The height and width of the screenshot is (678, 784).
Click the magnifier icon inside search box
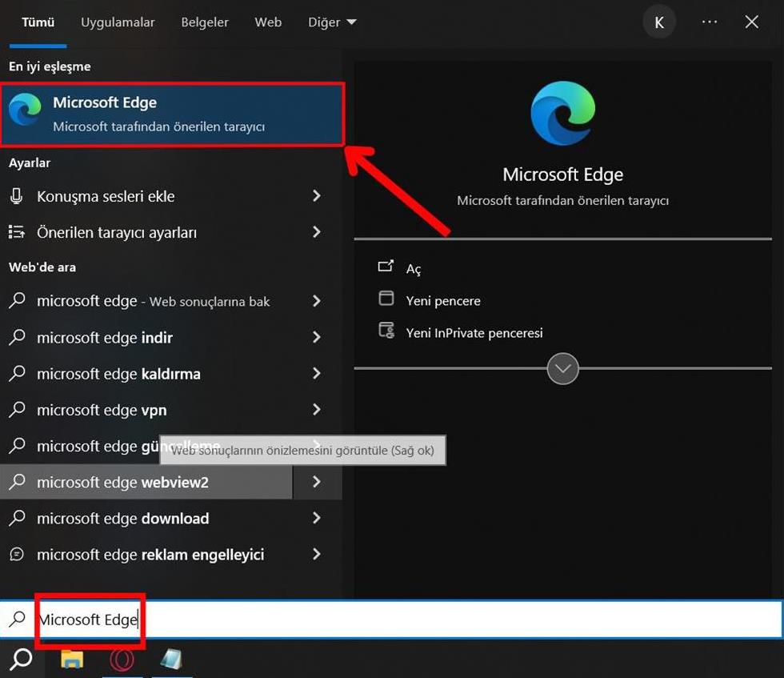pyautogui.click(x=17, y=619)
